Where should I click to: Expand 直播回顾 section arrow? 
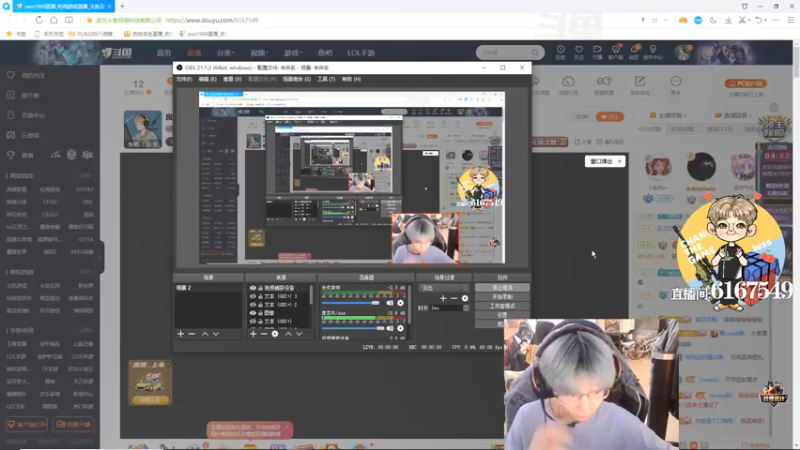(749, 115)
